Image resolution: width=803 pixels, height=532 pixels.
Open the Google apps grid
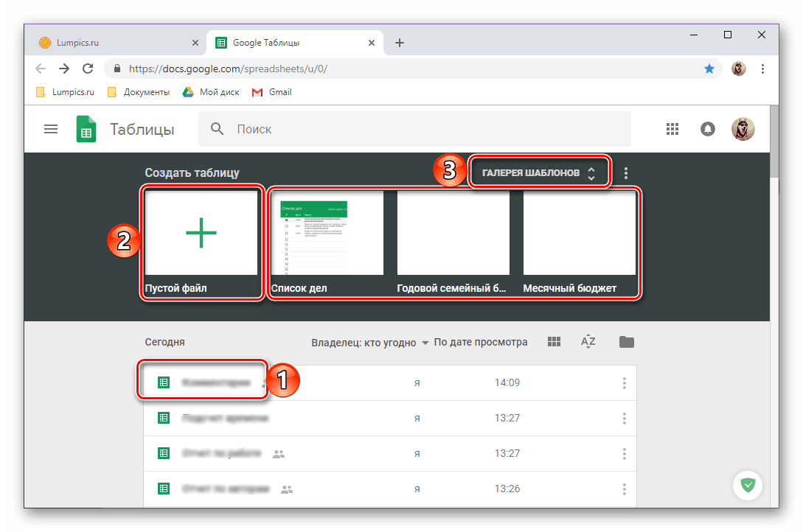tap(672, 129)
